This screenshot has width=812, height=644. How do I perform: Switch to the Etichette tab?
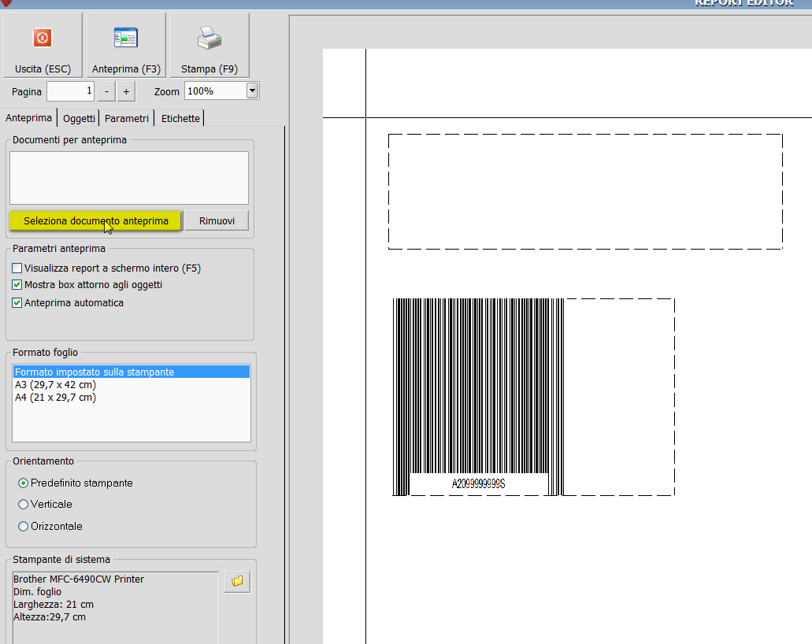click(180, 119)
